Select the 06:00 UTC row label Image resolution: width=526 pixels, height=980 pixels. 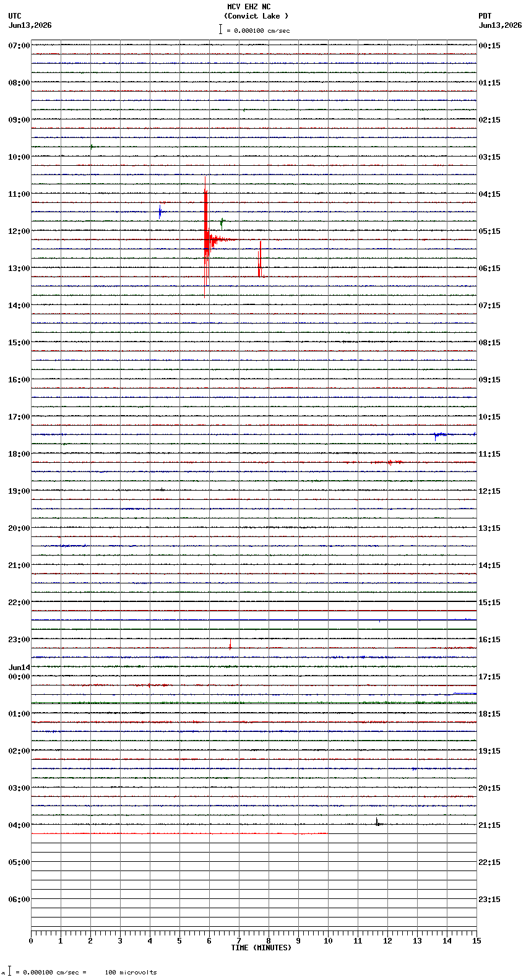(x=19, y=900)
